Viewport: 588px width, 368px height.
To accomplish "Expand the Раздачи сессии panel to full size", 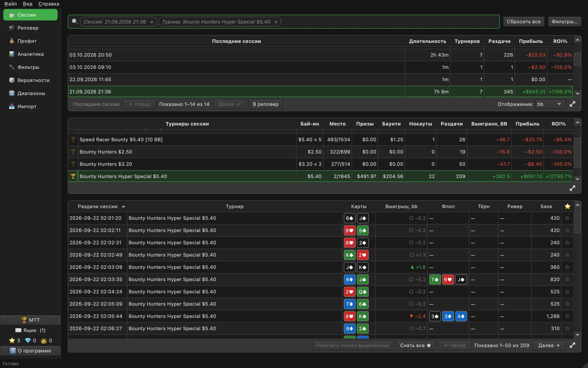I will click(x=572, y=345).
